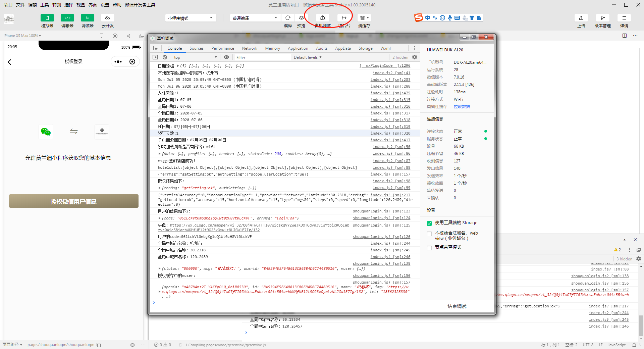644x349 pixels.
Task: Open the Sogou toolbox grid icon
Action: coord(479,18)
